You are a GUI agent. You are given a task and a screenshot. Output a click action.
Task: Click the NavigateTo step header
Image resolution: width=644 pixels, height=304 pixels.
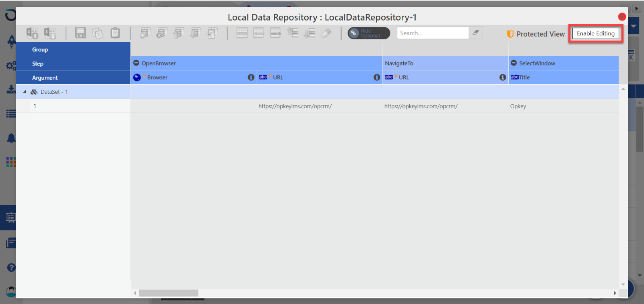[x=445, y=63]
